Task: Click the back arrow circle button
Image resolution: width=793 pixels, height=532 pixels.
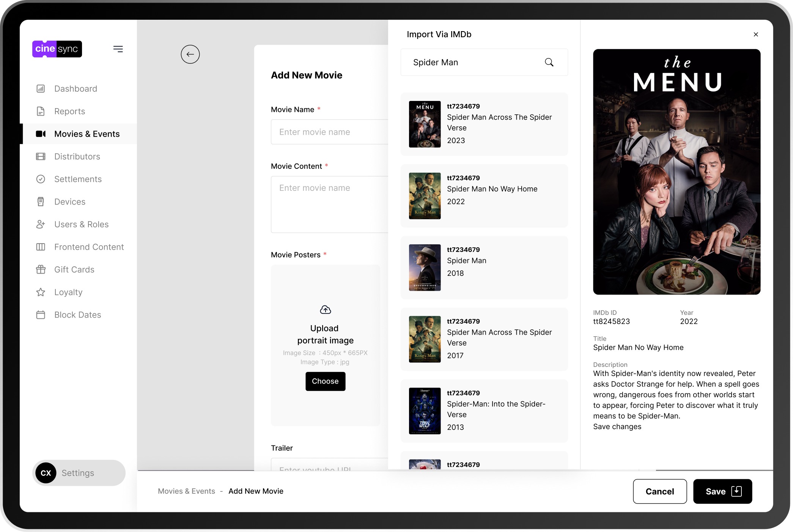Action: (x=190, y=54)
